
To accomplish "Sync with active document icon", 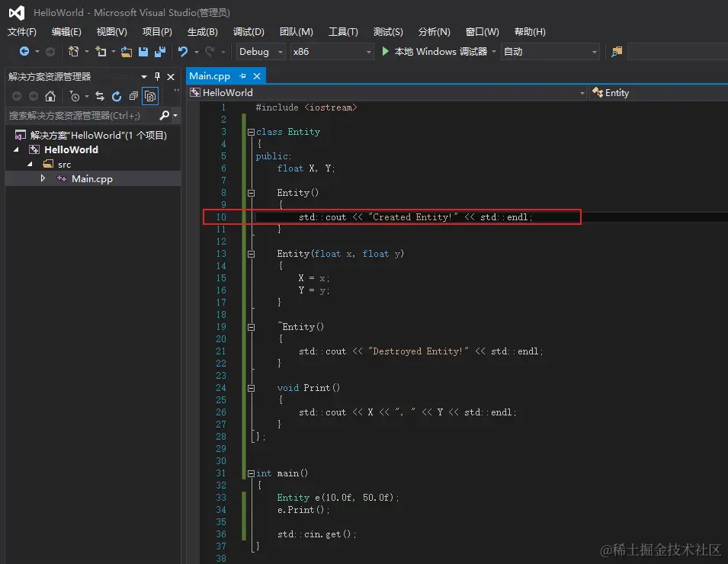I will pos(100,96).
